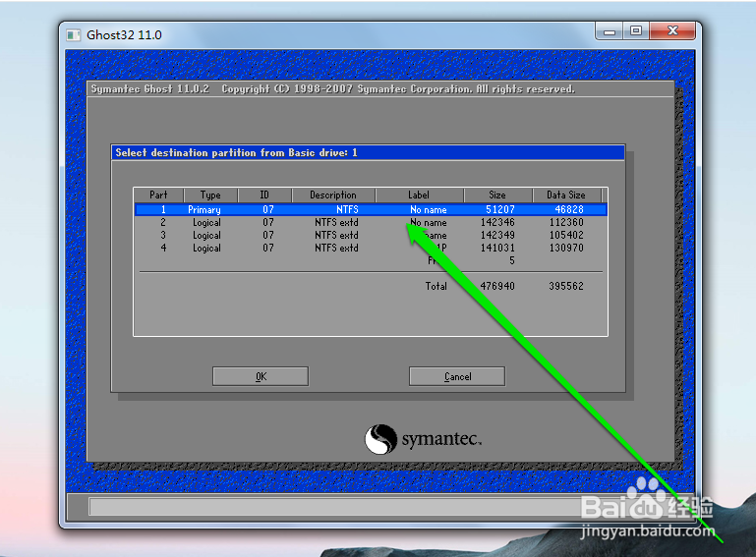The image size is (756, 557).
Task: Select the Logical partition sized 142349
Action: [x=371, y=235]
